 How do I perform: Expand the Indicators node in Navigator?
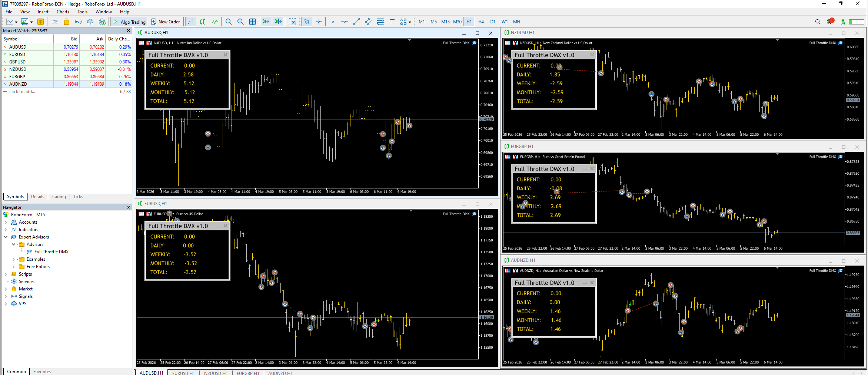(x=6, y=230)
